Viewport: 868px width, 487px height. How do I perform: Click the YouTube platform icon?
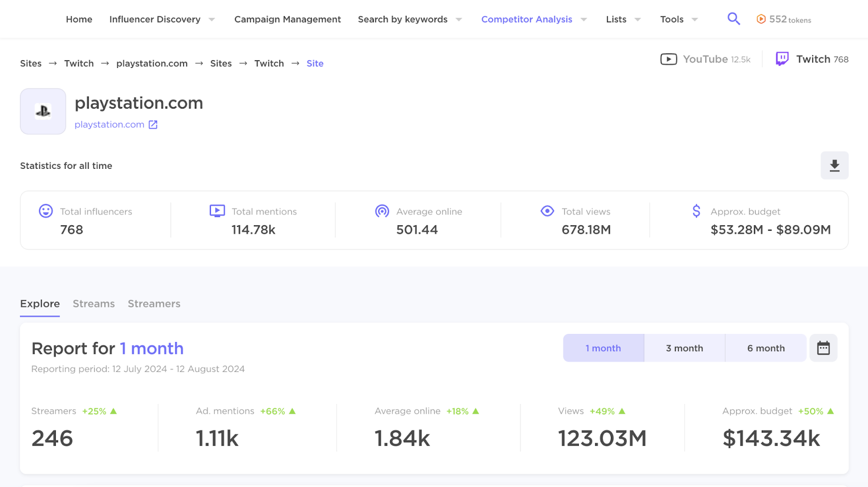[x=668, y=59]
